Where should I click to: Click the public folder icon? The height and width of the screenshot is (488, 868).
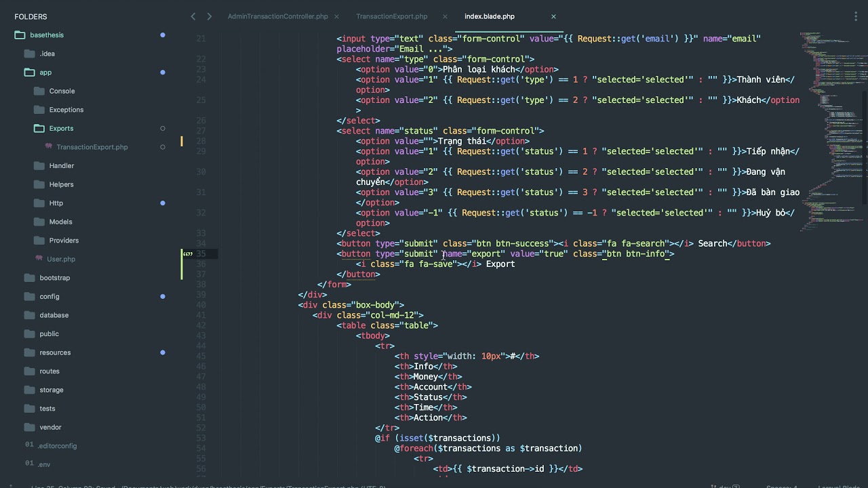29,334
